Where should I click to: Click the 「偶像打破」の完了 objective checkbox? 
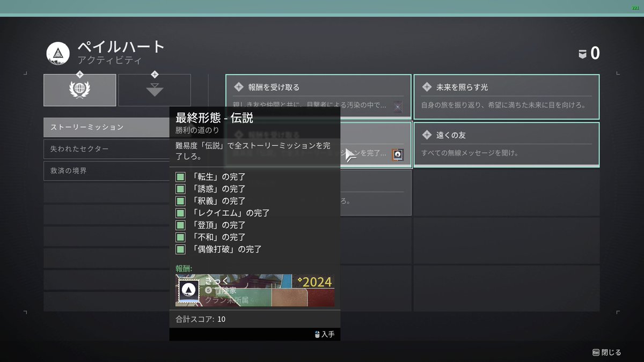(x=180, y=249)
